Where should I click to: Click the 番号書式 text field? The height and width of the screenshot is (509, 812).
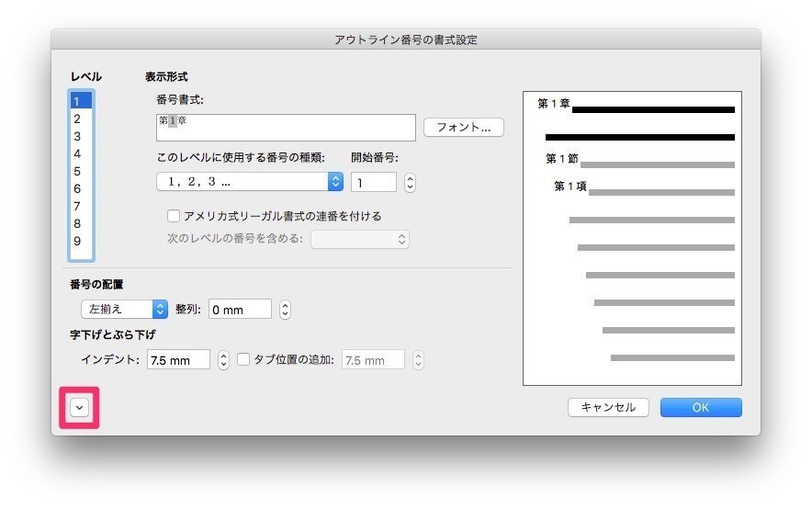click(x=286, y=128)
